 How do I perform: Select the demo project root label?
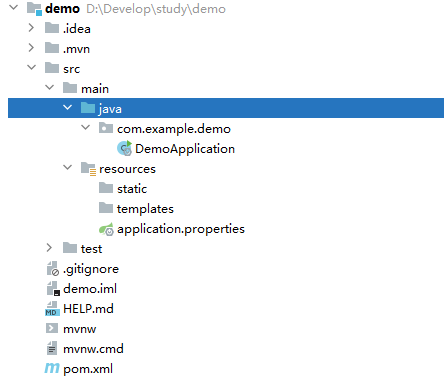(62, 9)
